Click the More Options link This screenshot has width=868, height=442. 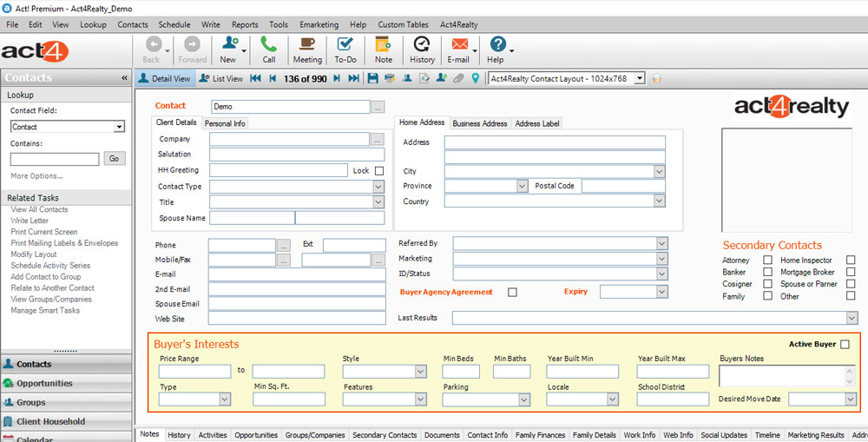tap(36, 176)
